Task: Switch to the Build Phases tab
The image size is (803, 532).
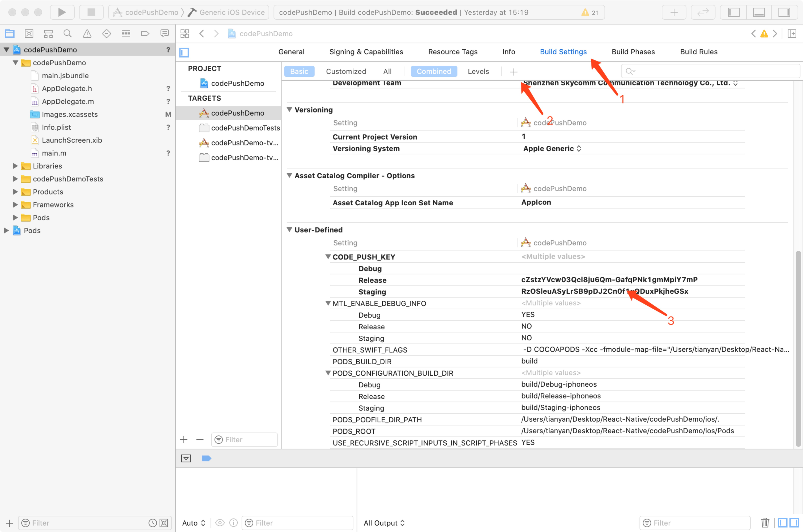Action: (x=633, y=51)
